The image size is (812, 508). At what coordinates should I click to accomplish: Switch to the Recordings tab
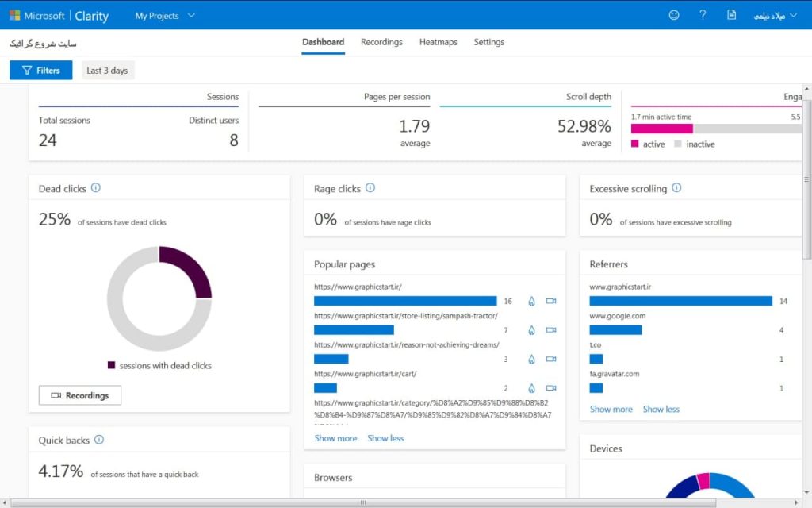(x=381, y=42)
